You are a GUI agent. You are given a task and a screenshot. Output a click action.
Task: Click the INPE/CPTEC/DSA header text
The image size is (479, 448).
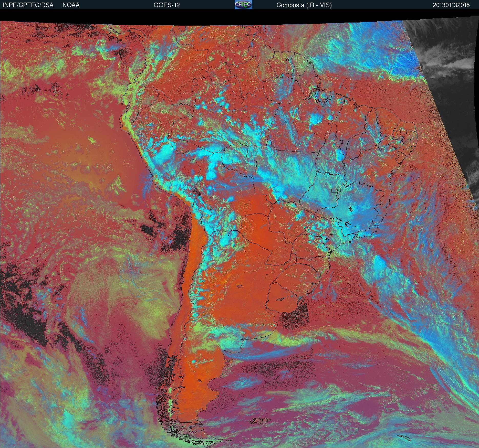(28, 5)
